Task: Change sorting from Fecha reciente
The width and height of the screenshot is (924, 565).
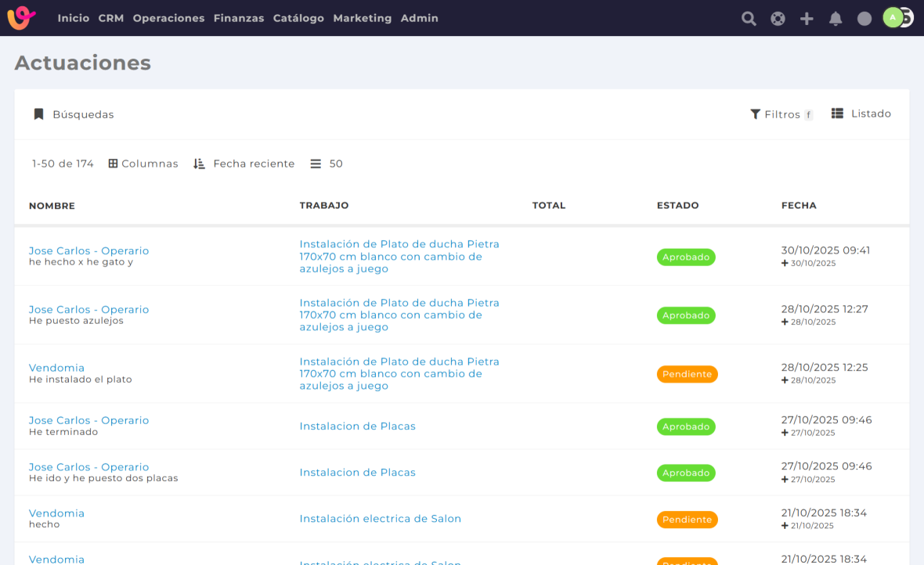Action: pos(244,164)
